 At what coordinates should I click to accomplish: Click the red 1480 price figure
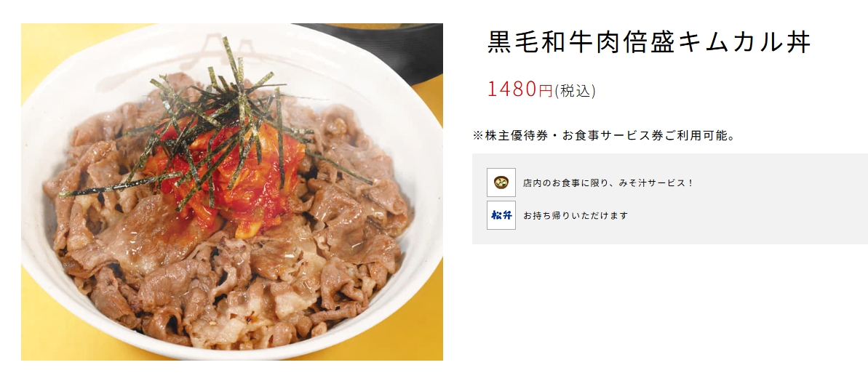click(512, 89)
